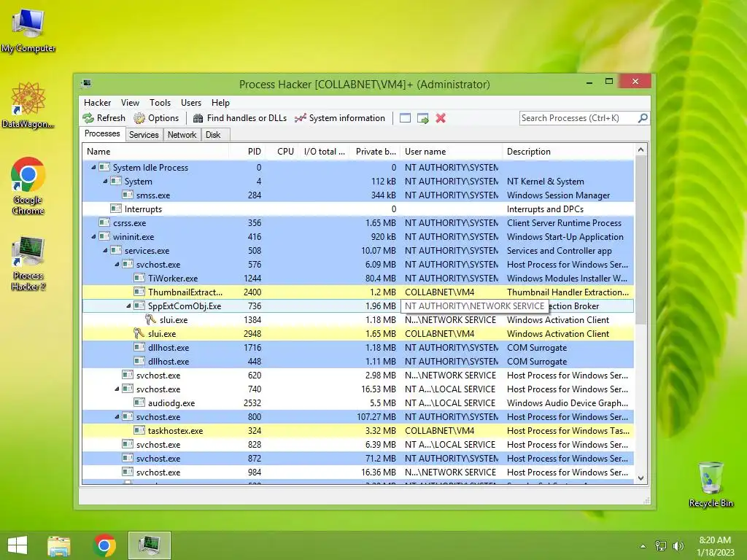
Task: Collapse svchost.exe PID 576 node
Action: click(117, 264)
